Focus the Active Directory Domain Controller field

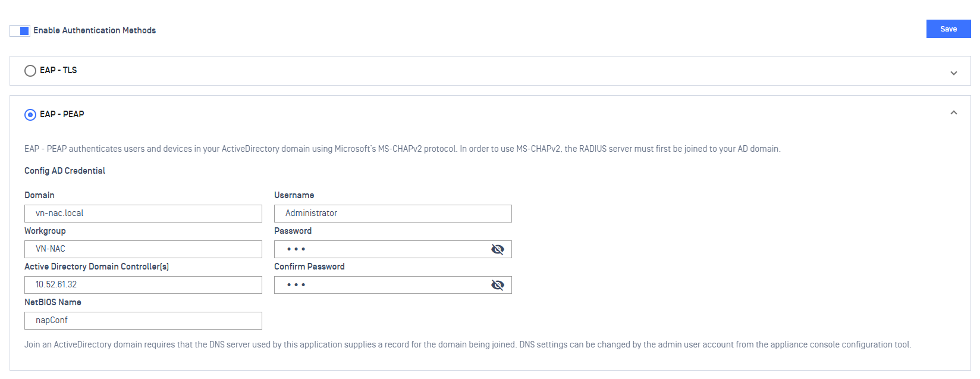pyautogui.click(x=143, y=285)
